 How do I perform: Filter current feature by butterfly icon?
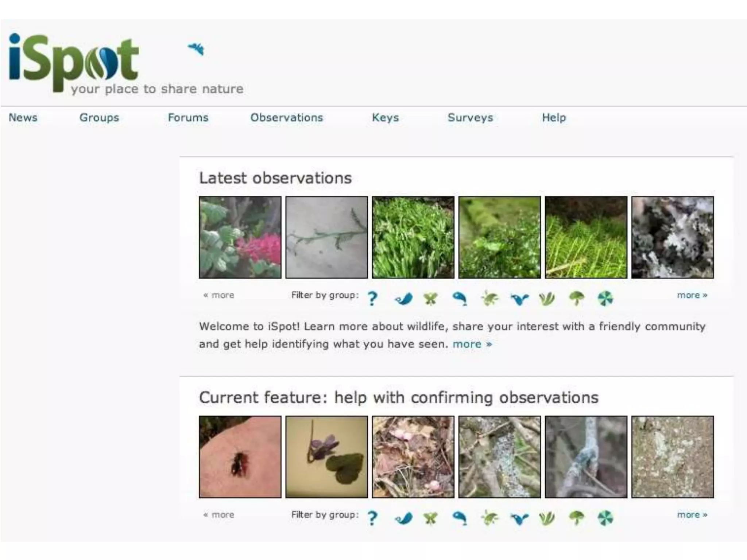(430, 518)
